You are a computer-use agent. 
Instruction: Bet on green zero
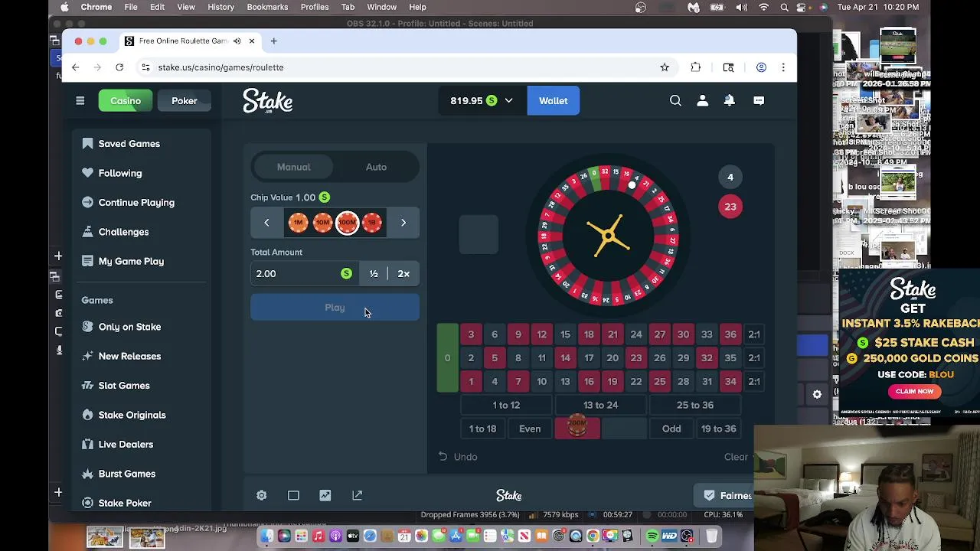coord(448,358)
